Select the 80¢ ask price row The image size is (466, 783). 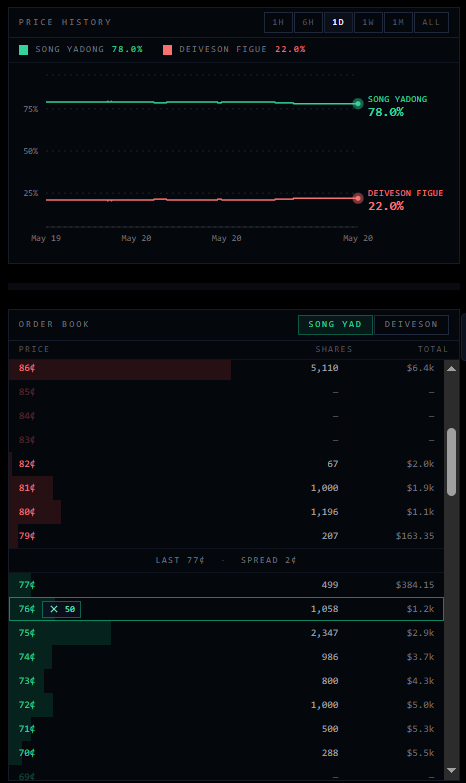coord(226,512)
